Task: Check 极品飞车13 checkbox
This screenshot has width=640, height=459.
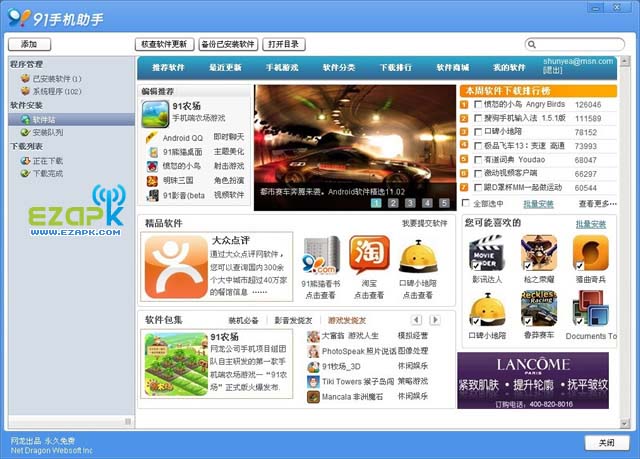Action: coord(478,146)
